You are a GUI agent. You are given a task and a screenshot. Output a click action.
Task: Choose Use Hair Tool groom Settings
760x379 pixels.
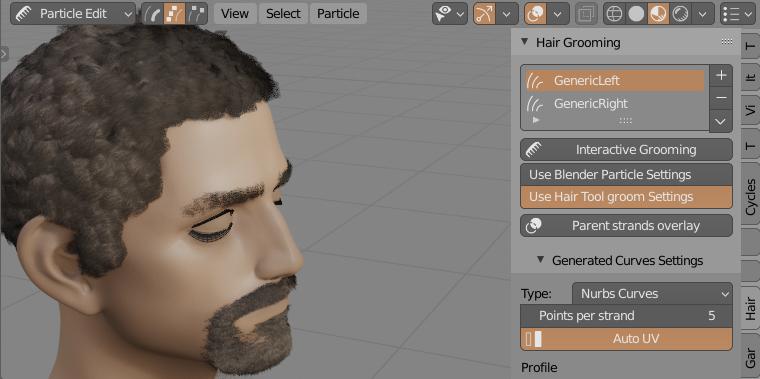pyautogui.click(x=626, y=197)
